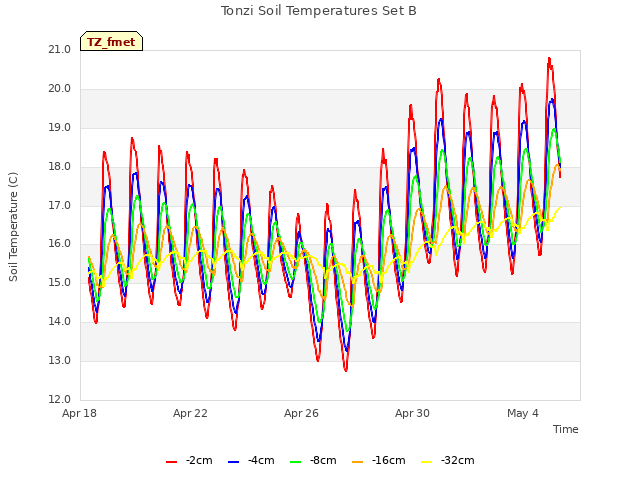640x480 pixels.
Task: Click the 13.0 y-axis tick label
Action: coord(60,360)
